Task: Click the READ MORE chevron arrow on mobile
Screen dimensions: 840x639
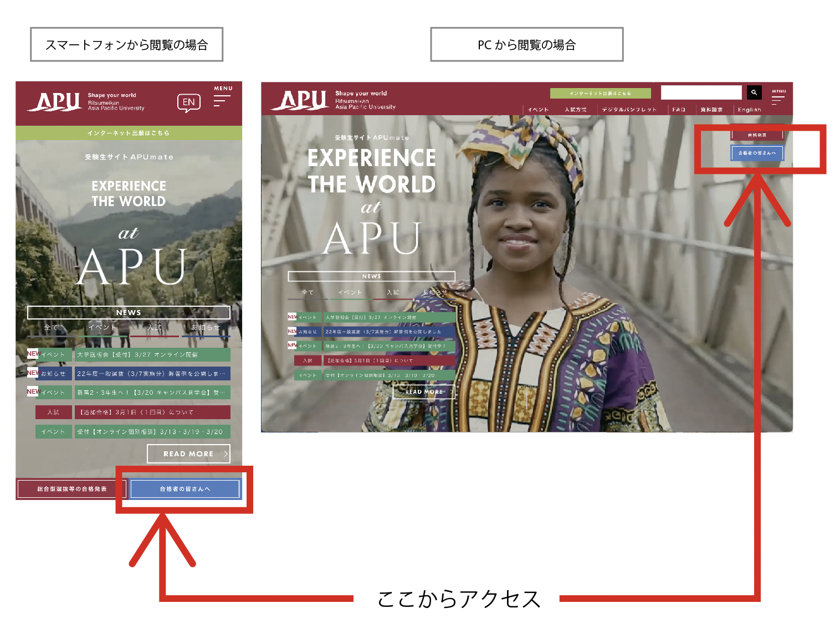Action: [225, 454]
